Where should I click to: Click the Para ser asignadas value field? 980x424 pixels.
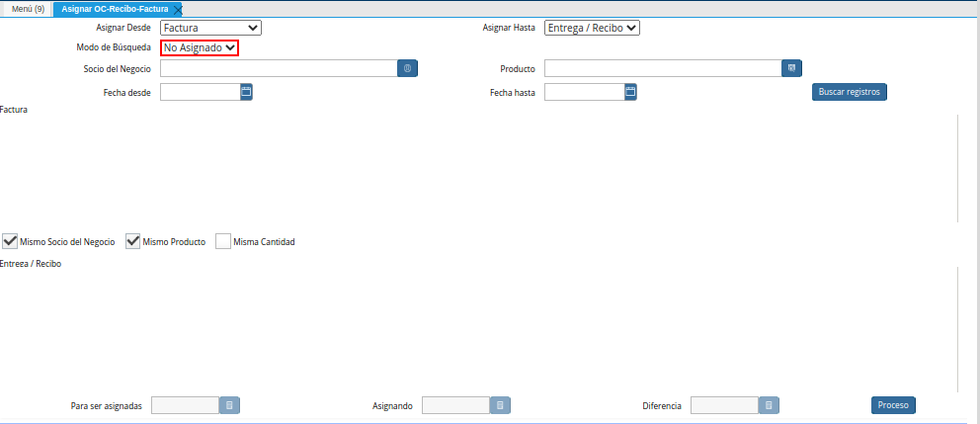[185, 405]
